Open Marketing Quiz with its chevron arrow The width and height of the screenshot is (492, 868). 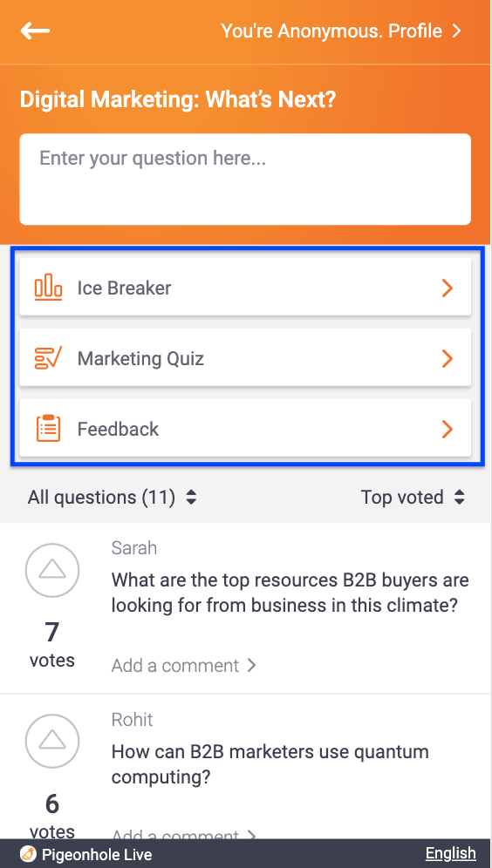tap(448, 359)
